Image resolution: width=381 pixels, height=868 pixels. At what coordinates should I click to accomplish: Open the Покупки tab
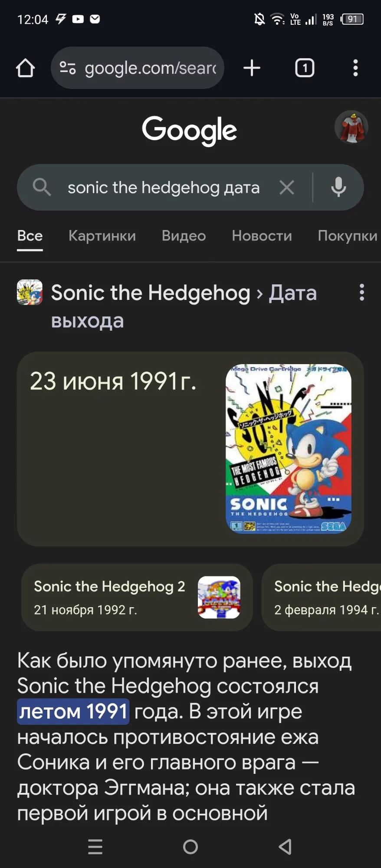pyautogui.click(x=348, y=236)
